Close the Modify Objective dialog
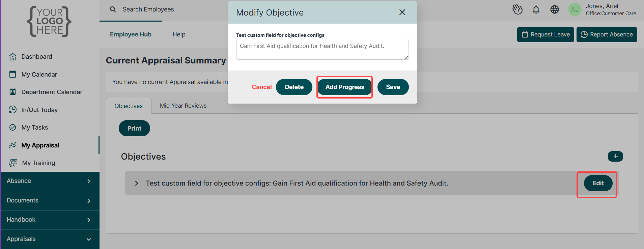The image size is (644, 249). click(402, 12)
